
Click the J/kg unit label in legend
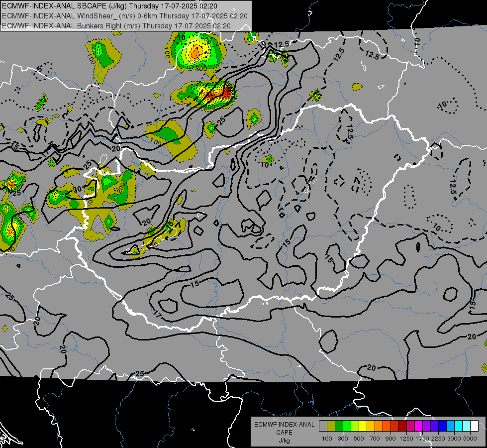click(x=284, y=440)
